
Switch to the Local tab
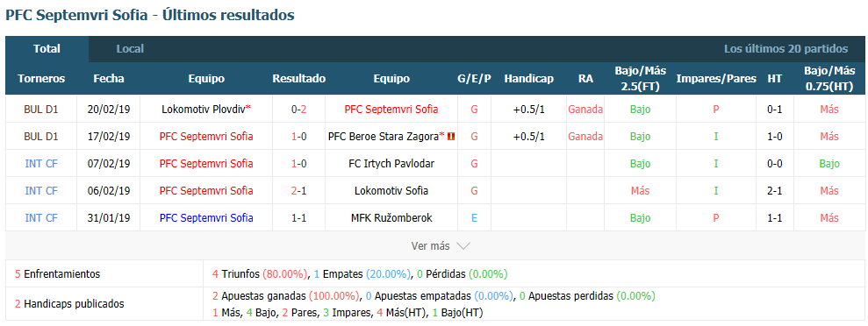tap(130, 48)
